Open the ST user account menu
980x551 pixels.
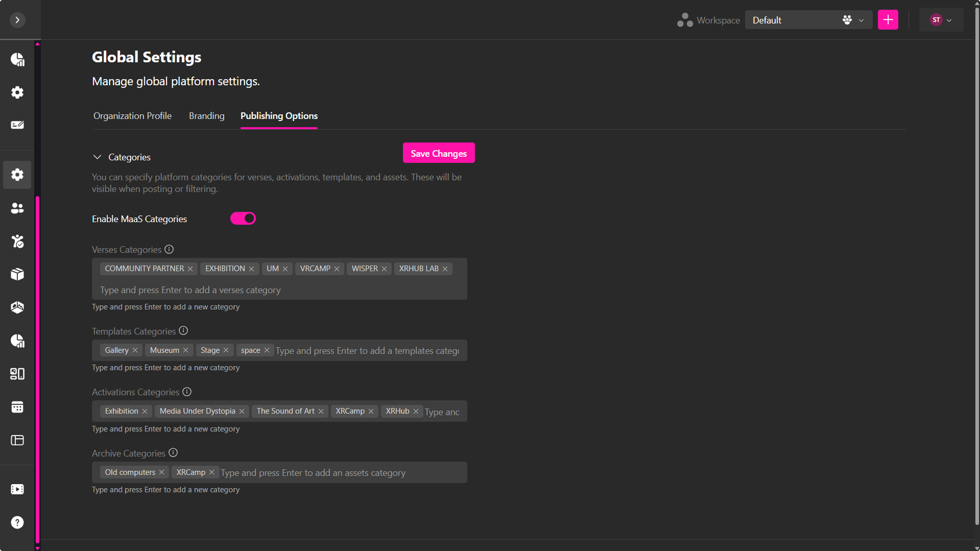coord(941,20)
